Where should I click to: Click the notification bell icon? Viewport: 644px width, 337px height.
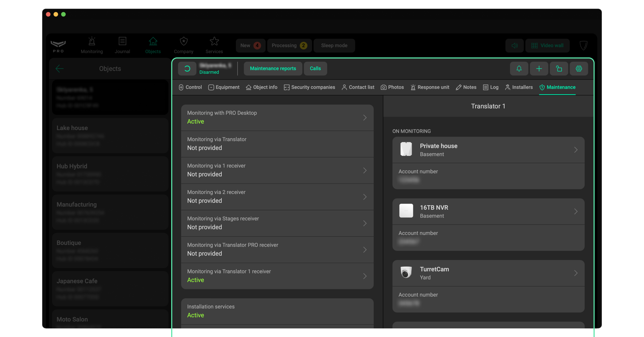coord(519,69)
